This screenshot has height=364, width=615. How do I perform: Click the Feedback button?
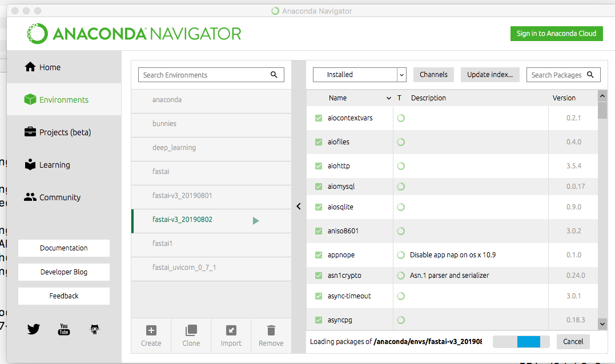pos(64,296)
